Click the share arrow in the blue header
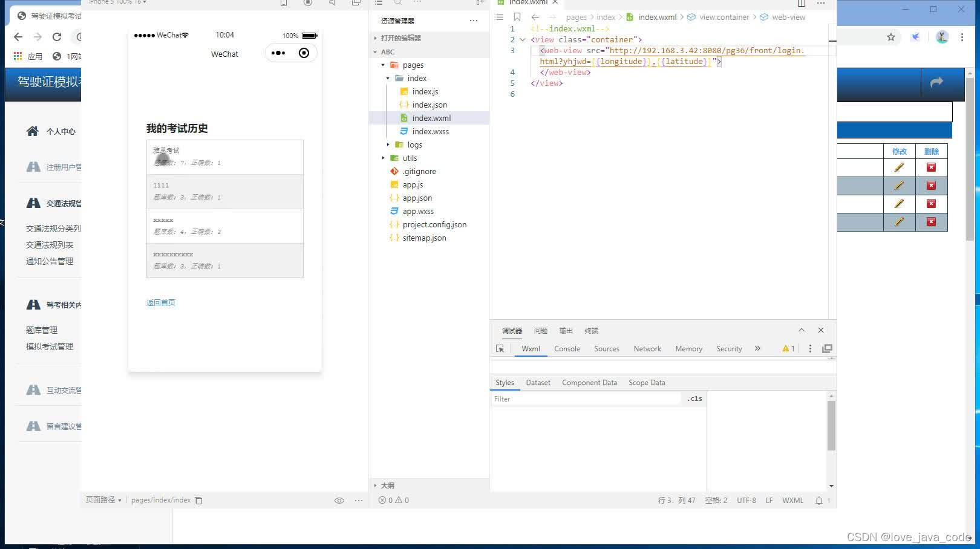 936,82
